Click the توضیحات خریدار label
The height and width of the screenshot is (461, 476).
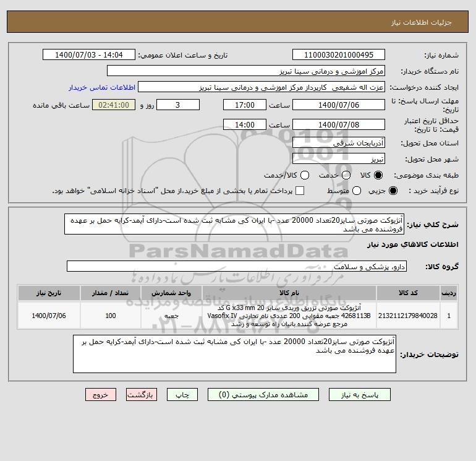tap(429, 355)
